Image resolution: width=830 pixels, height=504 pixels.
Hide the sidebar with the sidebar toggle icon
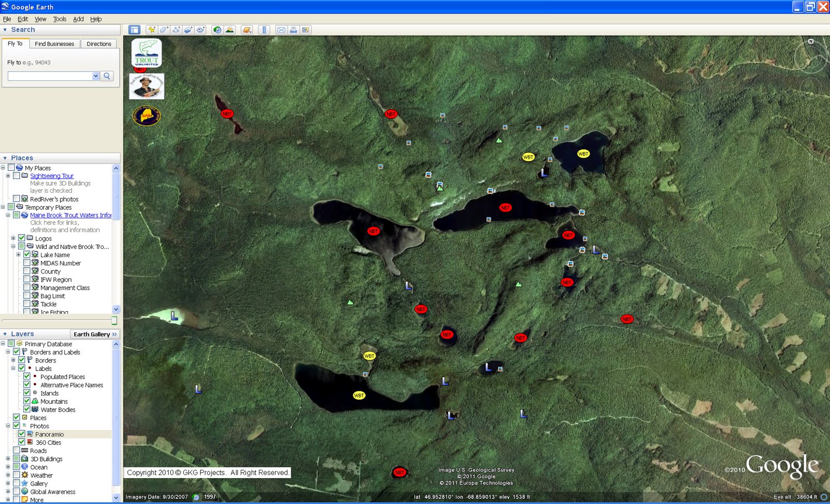(135, 30)
